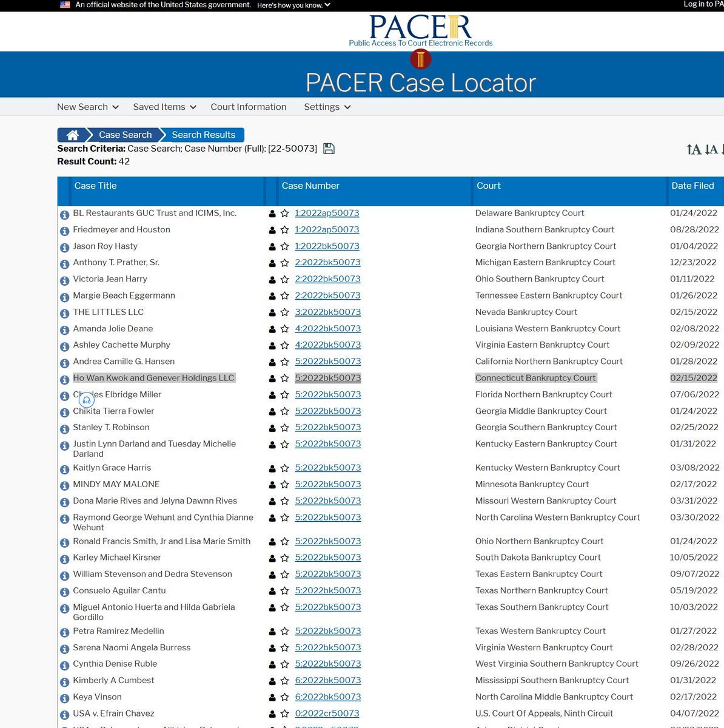Show info for USA v. Efrain Chavez
724x728 pixels.
64,715
